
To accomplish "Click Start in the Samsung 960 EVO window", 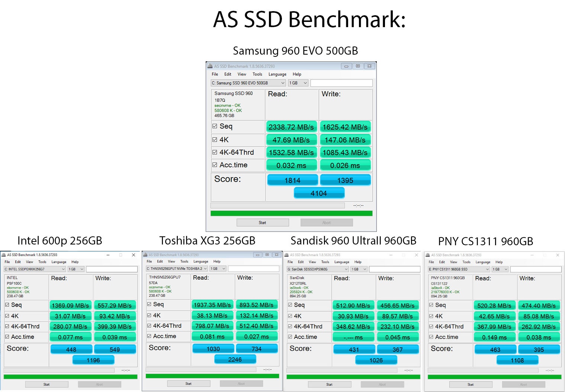I will (263, 223).
